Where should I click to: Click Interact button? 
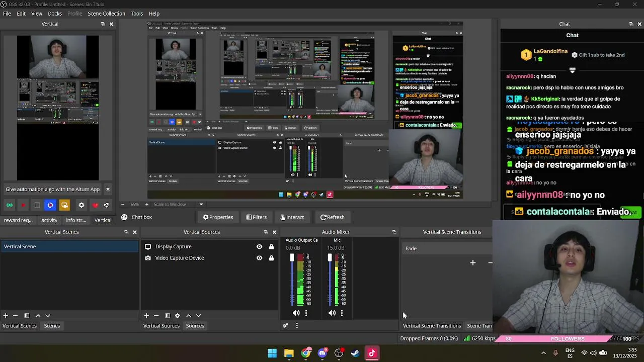click(291, 217)
